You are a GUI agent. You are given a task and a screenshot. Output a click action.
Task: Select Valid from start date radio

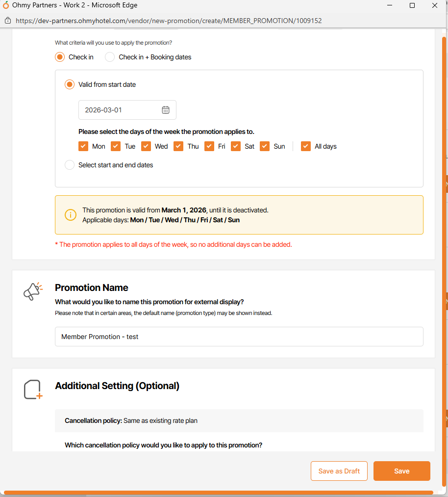click(70, 84)
